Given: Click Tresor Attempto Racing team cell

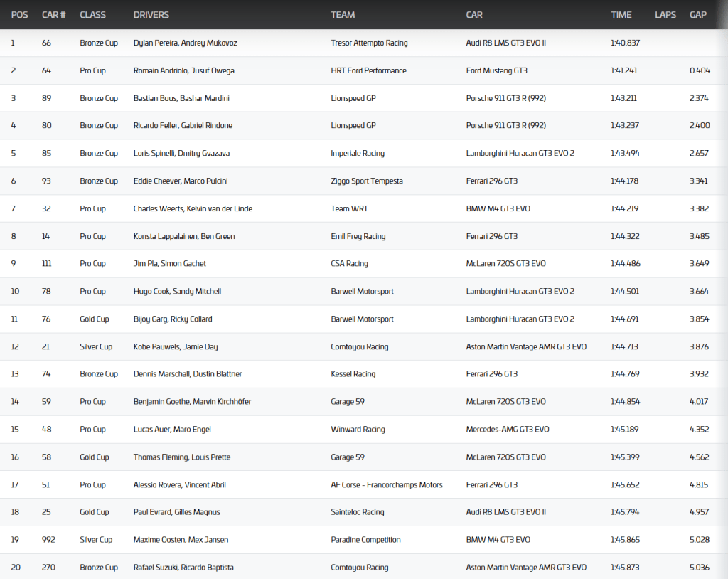Looking at the screenshot, I should click(x=369, y=43).
